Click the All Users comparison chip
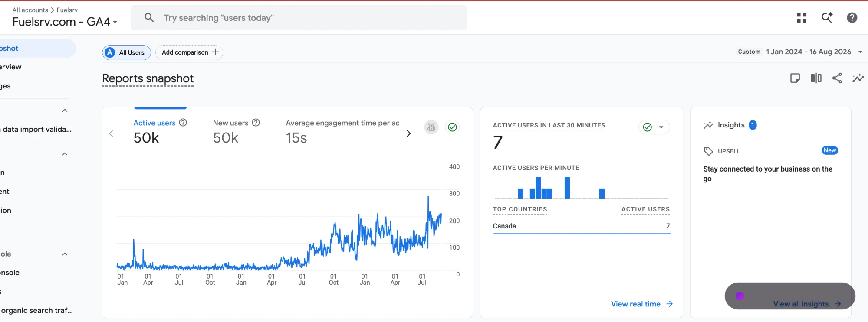868x322 pixels. [126, 52]
